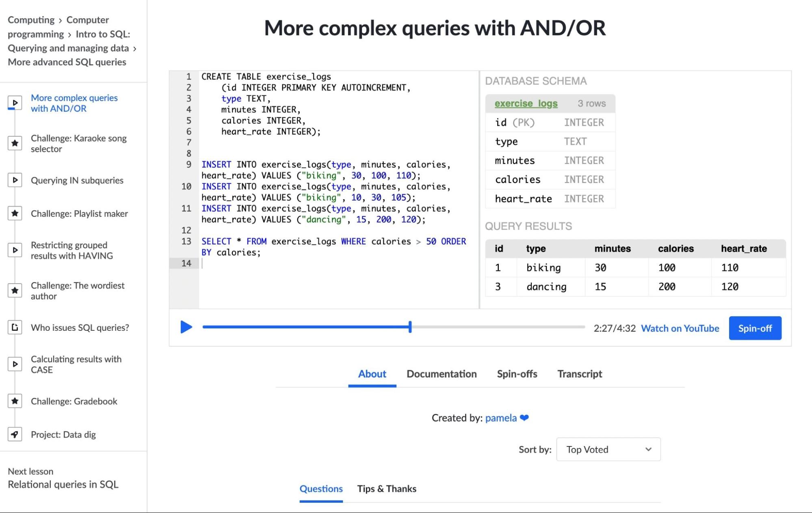Switch to the Documentation tab
This screenshot has height=513, width=812.
[442, 374]
